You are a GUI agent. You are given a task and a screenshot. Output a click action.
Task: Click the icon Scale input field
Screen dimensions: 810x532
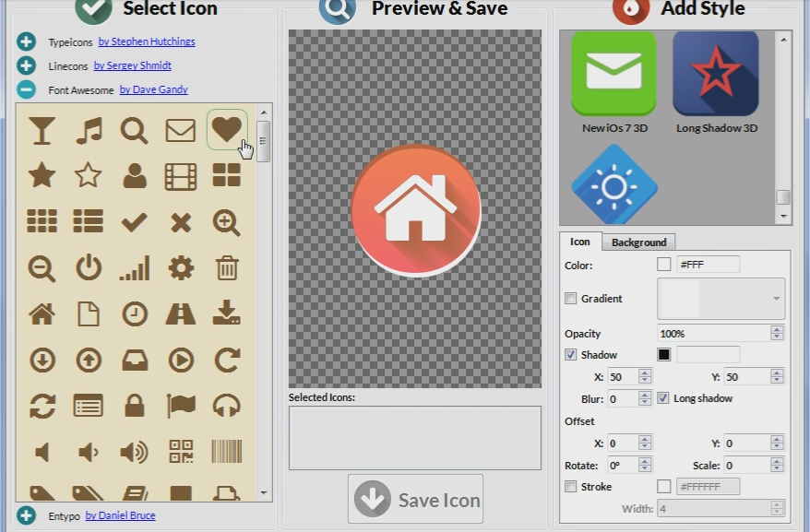pyautogui.click(x=747, y=466)
